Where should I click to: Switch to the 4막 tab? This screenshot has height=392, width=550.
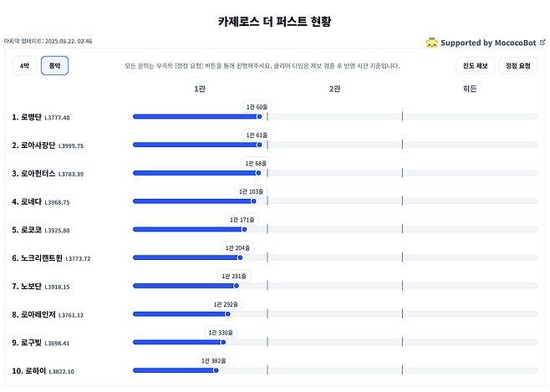click(x=23, y=65)
